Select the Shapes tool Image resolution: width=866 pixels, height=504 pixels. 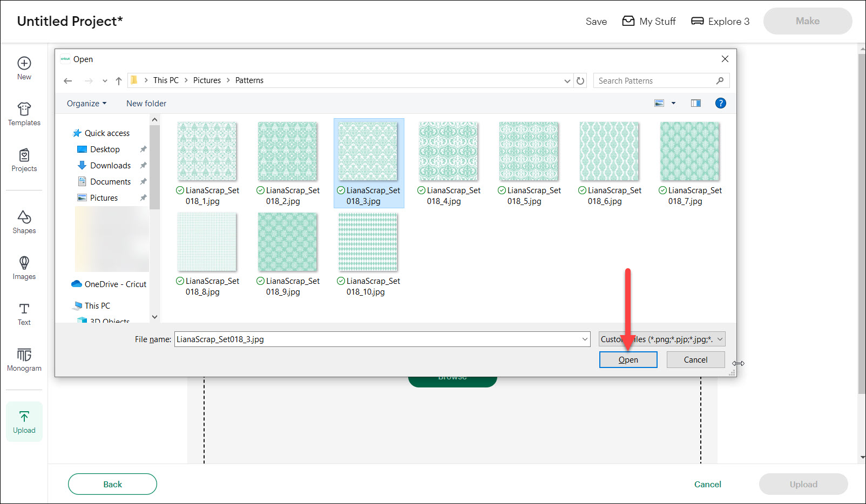click(24, 222)
